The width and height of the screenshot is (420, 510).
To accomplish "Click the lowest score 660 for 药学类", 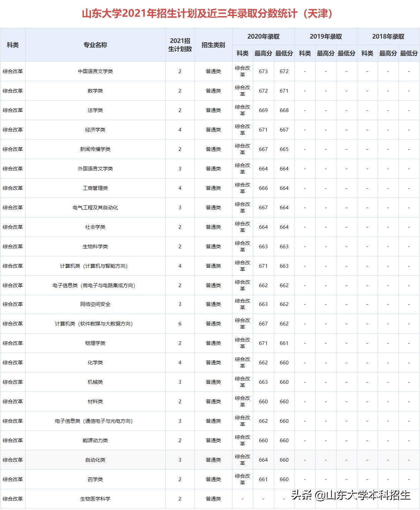I will (283, 479).
